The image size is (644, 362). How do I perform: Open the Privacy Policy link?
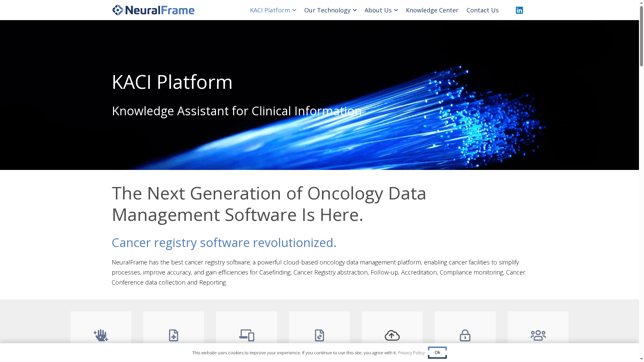coord(411,353)
